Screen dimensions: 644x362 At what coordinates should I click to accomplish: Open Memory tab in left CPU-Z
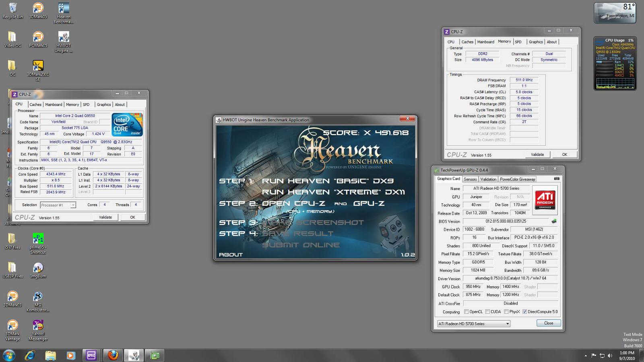pyautogui.click(x=72, y=105)
